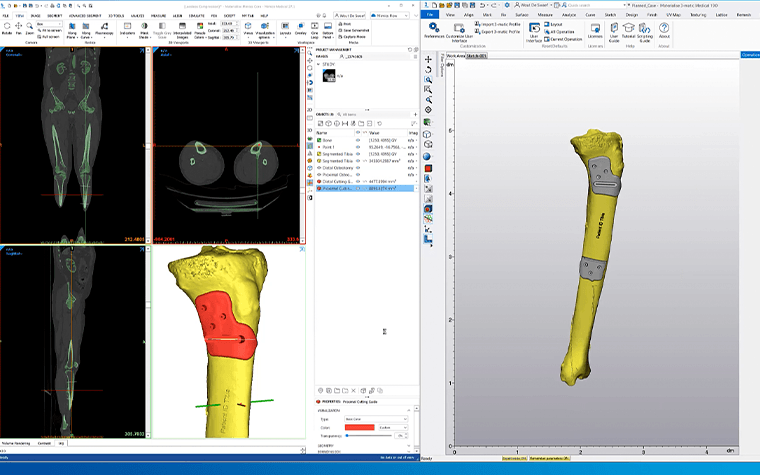Viewport: 760px width, 475px height.
Task: Click All Operation under Reset Defaults
Action: point(558,32)
